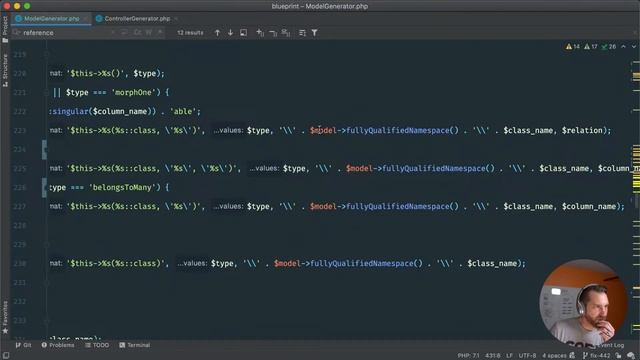Open the Git tool window
Viewport: 640px width, 360px height.
pyautogui.click(x=23, y=345)
